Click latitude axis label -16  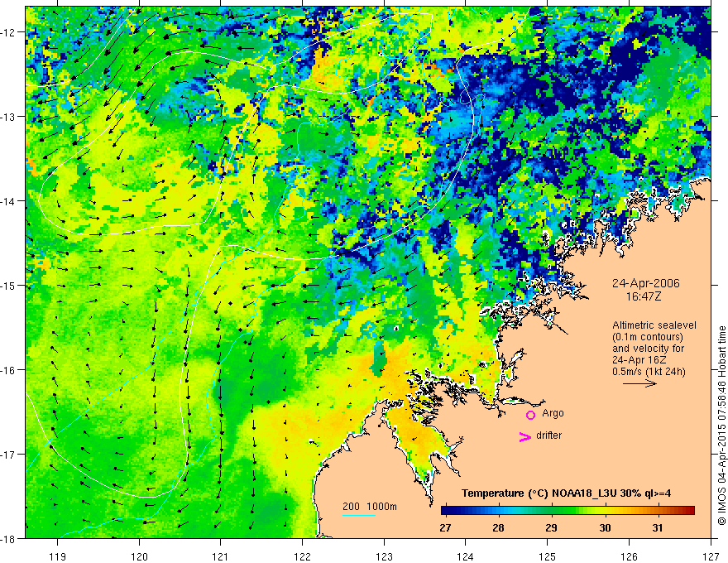pyautogui.click(x=8, y=370)
